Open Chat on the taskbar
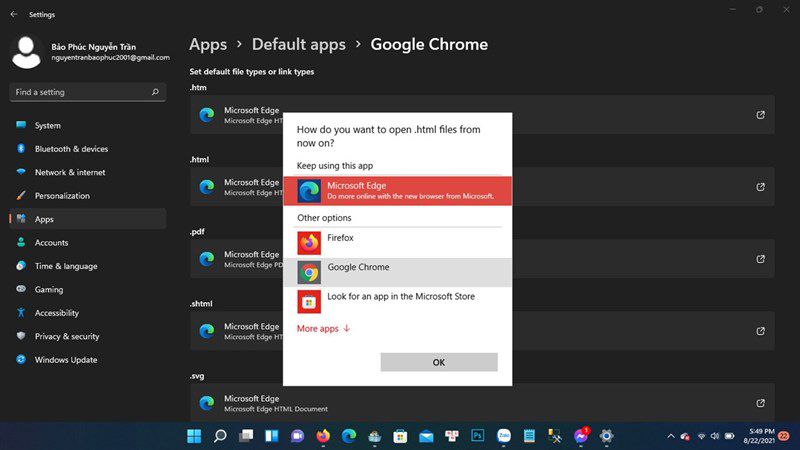Screen dimensions: 800x450 (x=297, y=436)
